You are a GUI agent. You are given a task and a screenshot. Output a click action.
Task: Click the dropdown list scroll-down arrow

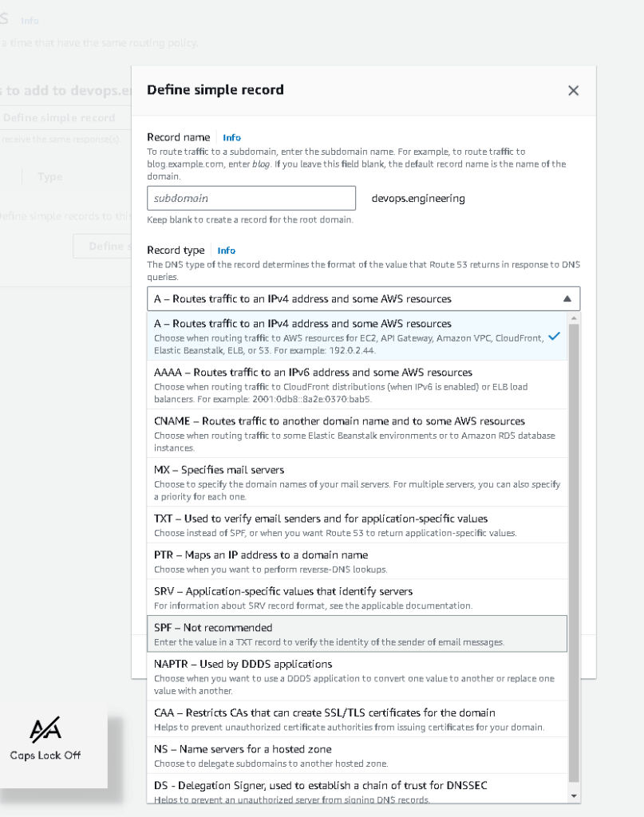[574, 796]
